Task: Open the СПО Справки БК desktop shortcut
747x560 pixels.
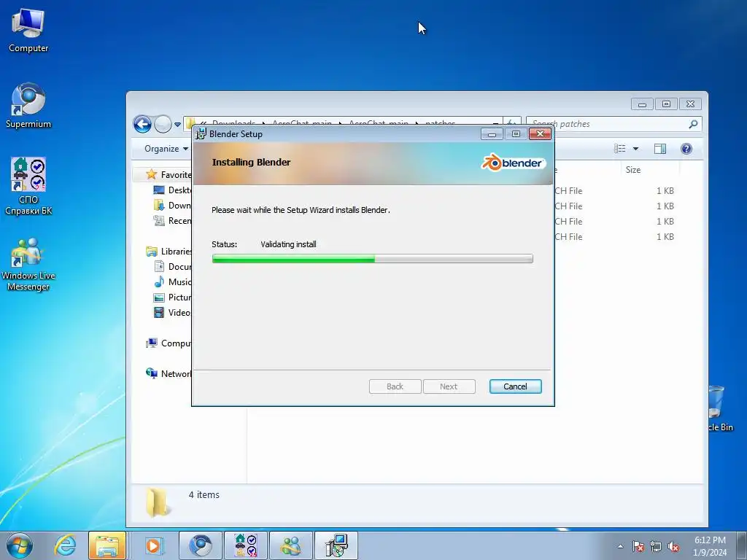Action: [x=28, y=186]
